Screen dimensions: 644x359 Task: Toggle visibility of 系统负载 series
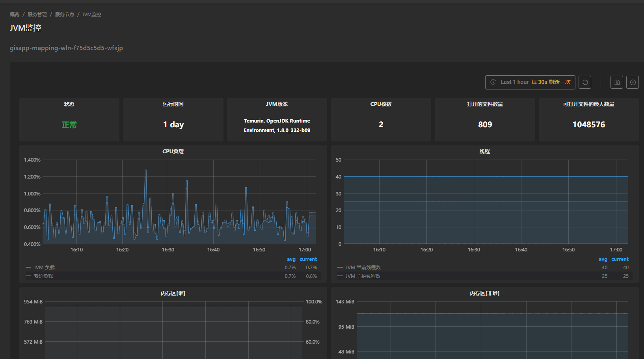(x=43, y=276)
